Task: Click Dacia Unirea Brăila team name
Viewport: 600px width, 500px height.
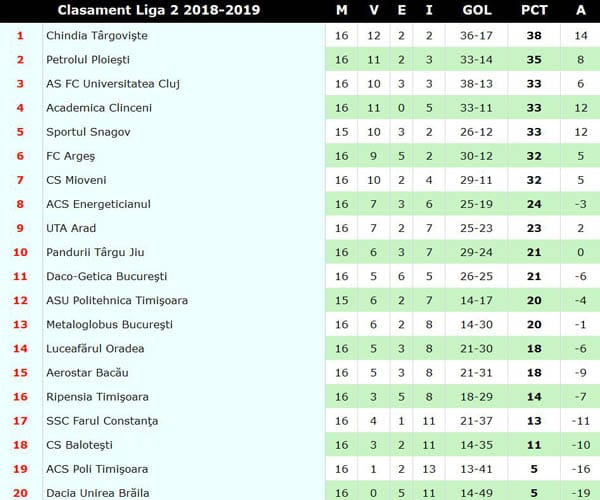Action: (x=97, y=493)
